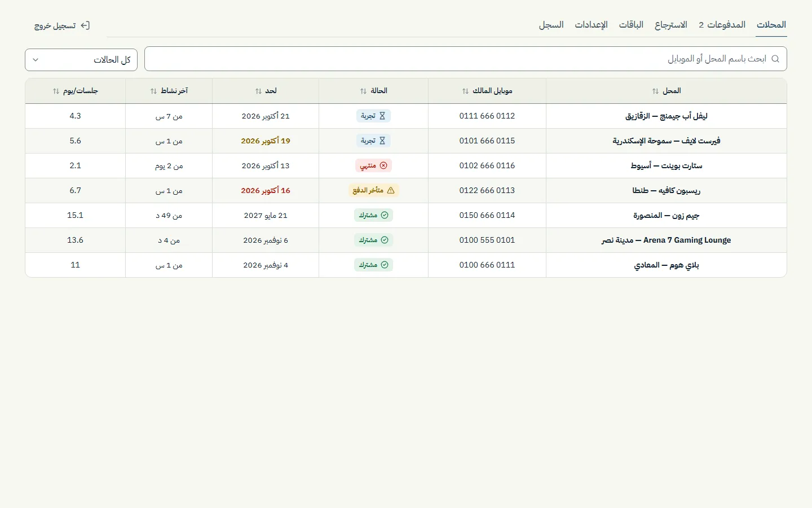Click phone number 0100 555 0101
This screenshot has height=508, width=812.
[x=487, y=240]
